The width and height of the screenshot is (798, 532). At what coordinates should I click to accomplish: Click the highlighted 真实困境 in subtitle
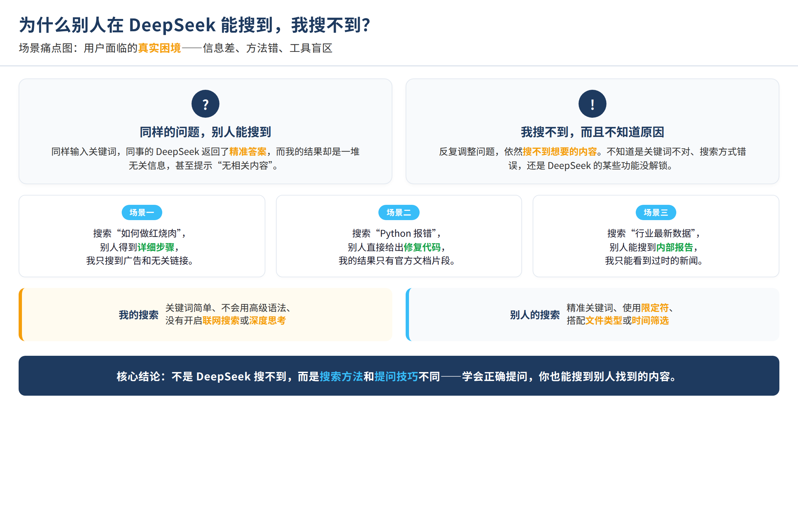click(x=160, y=48)
